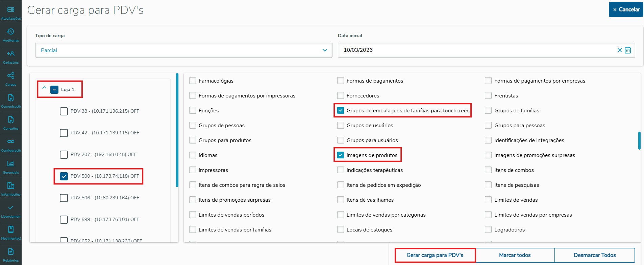Open the Informações sidebar menu
The height and width of the screenshot is (265, 644).
pyautogui.click(x=11, y=189)
